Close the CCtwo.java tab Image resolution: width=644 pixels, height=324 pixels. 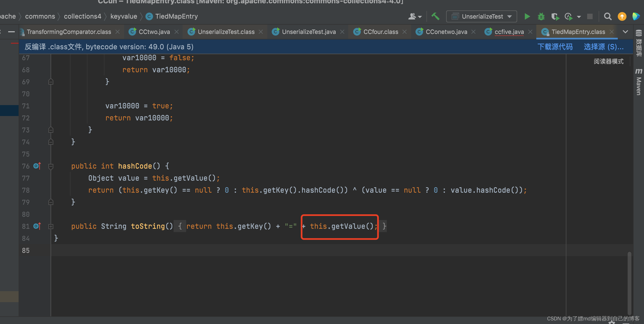[177, 32]
